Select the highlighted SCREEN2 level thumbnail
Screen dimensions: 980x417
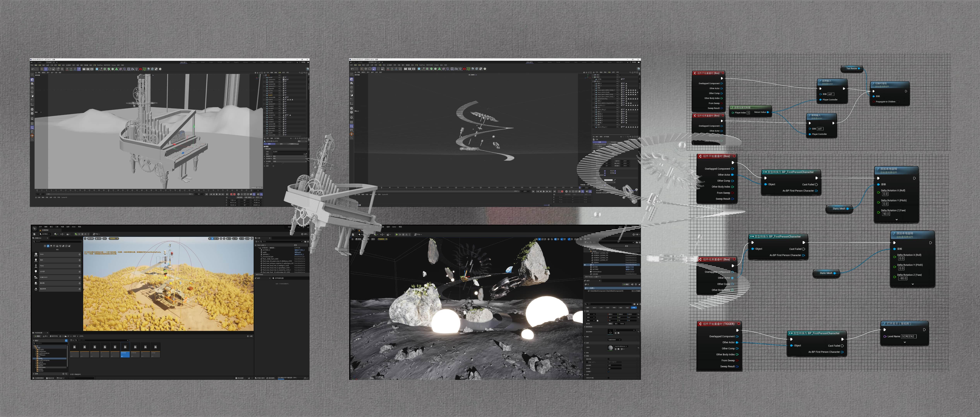(125, 350)
